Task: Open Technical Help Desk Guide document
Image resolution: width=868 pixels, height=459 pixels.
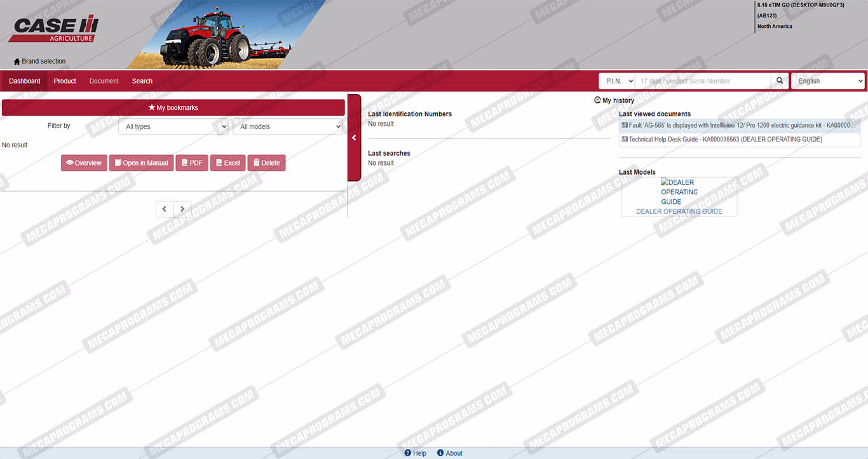Action: click(725, 140)
